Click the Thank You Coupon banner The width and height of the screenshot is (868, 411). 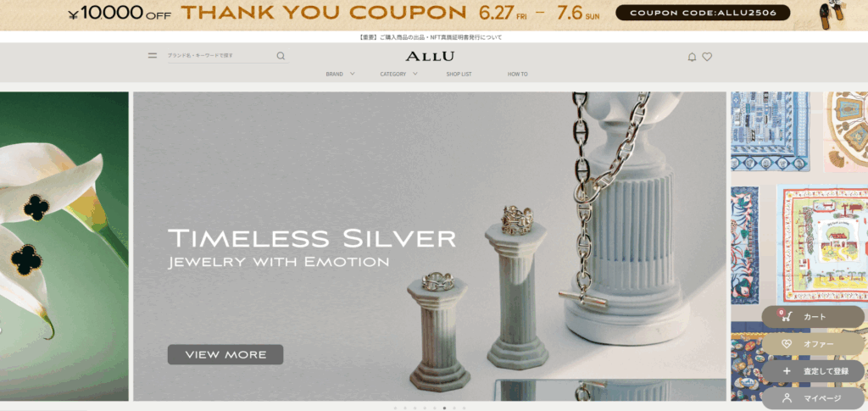pyautogui.click(x=434, y=15)
